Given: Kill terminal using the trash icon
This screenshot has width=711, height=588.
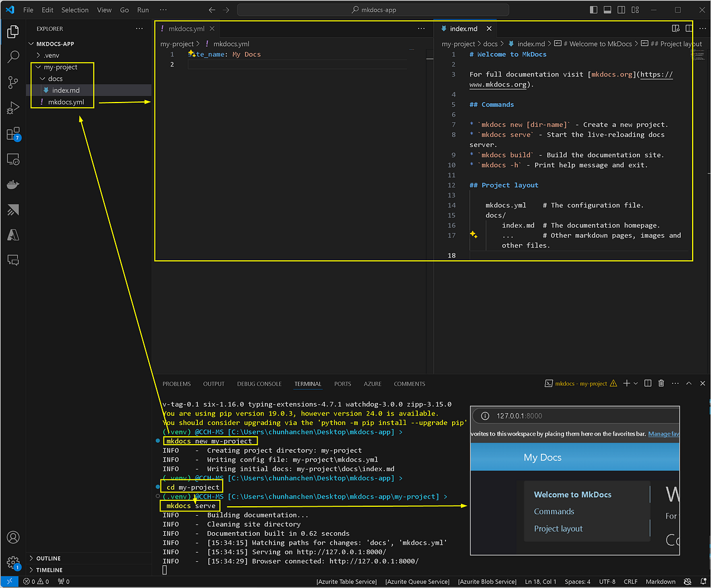Looking at the screenshot, I should click(x=661, y=384).
